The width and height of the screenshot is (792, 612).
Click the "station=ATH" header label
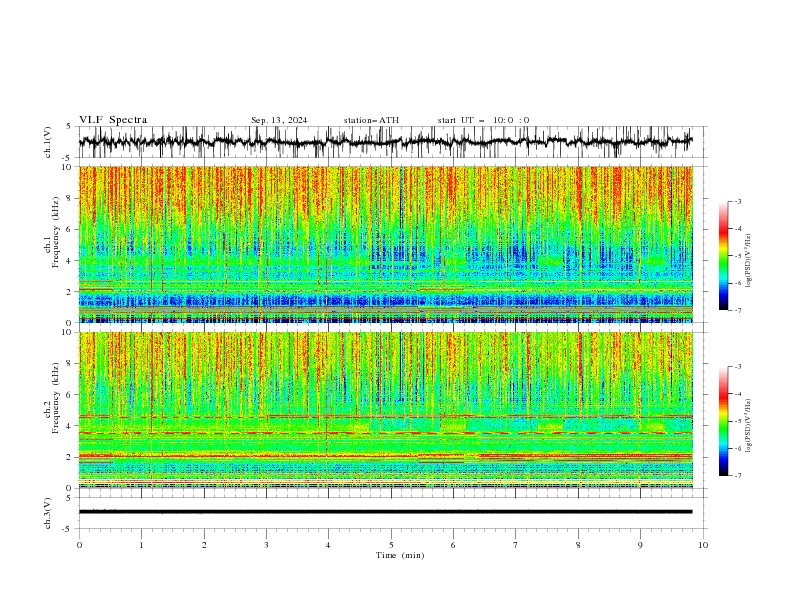coord(371,120)
